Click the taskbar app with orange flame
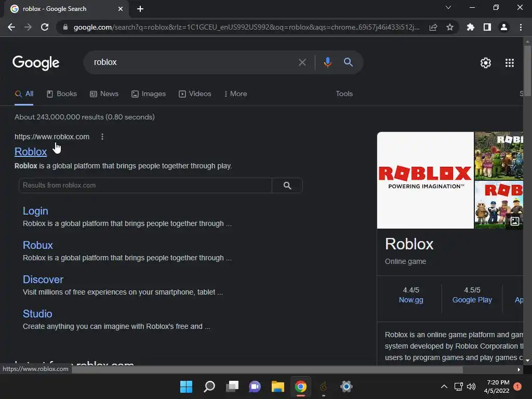 (324, 387)
